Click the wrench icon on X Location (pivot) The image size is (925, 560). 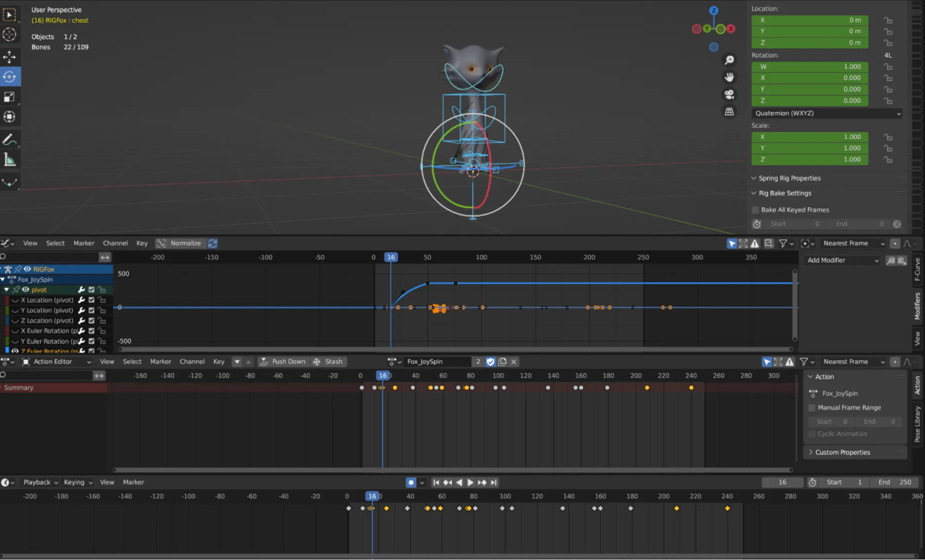(81, 300)
